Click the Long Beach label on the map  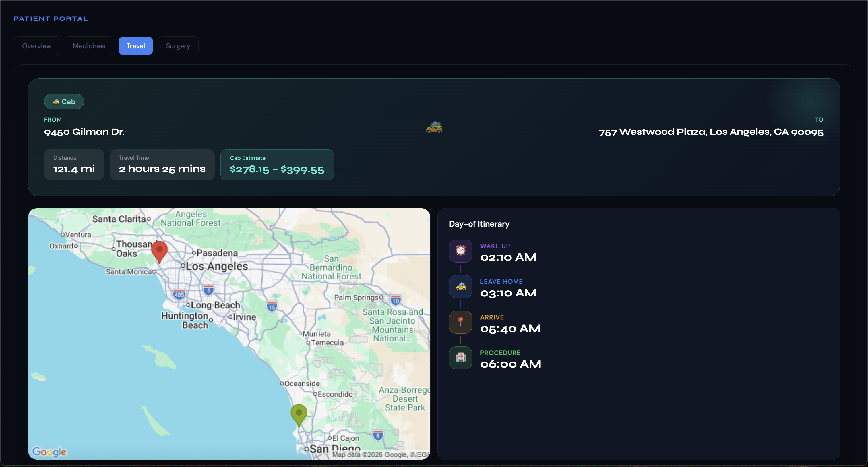coord(215,305)
